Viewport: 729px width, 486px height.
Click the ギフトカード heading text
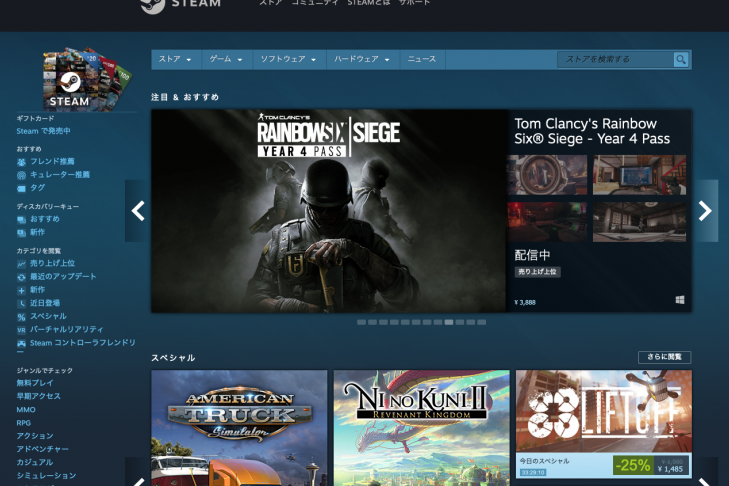click(x=35, y=119)
